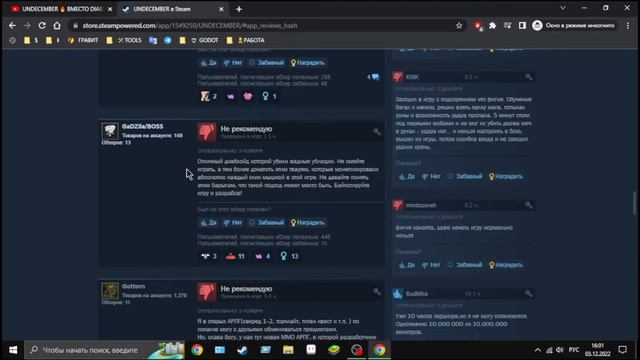Viewport: 640px width, 360px height.
Task: Click Наградить on XIIIK's review
Action: point(506,176)
